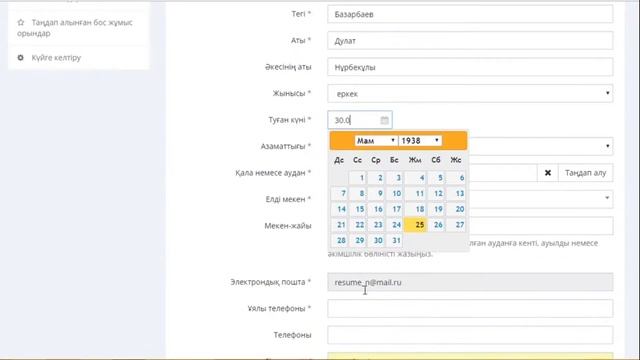The width and height of the screenshot is (640, 360).
Task: Select day 4 in the calendar
Action: coord(416,178)
